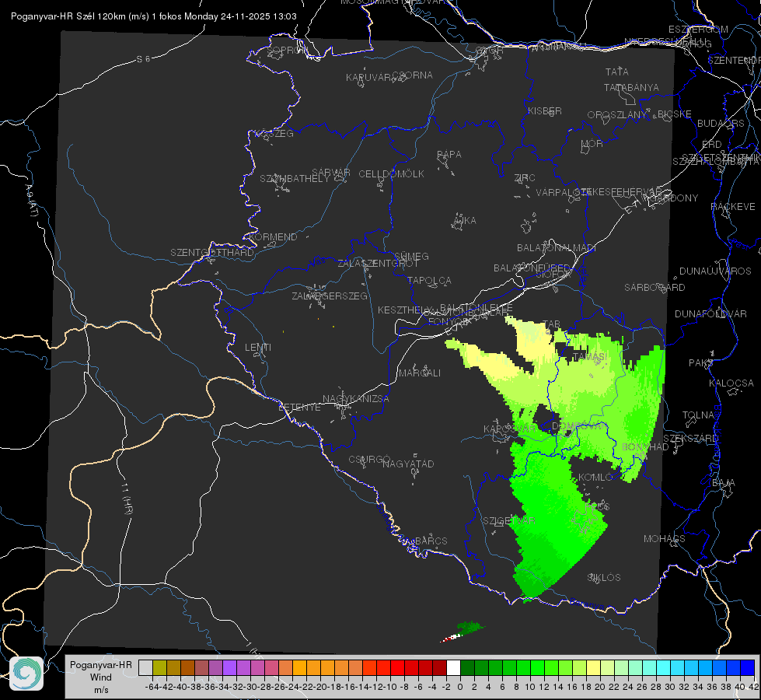The width and height of the screenshot is (761, 700).
Task: Click the RACKEVE city label
Action: pyautogui.click(x=733, y=207)
